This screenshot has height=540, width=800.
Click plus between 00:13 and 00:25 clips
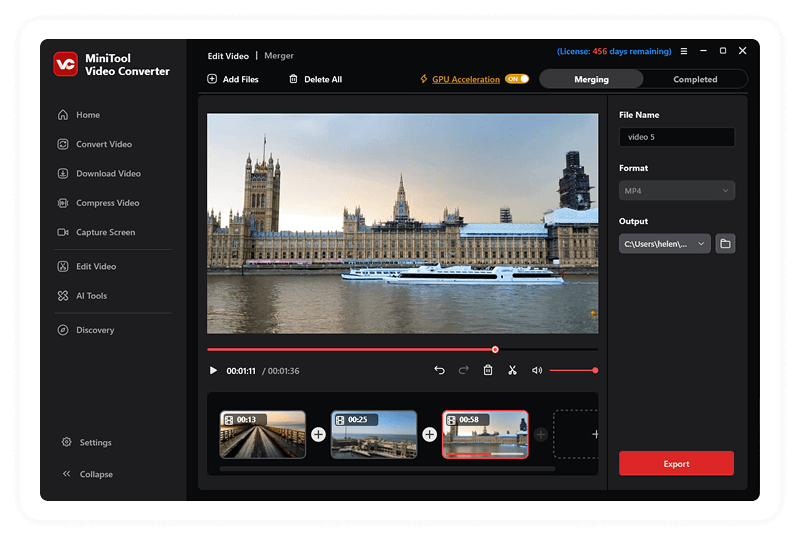318,434
